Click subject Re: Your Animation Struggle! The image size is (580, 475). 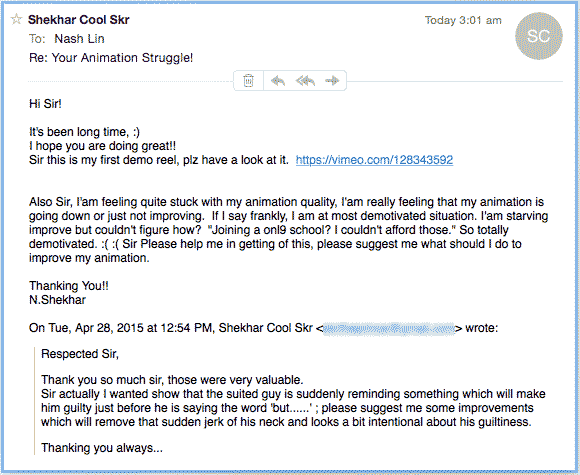[x=111, y=58]
